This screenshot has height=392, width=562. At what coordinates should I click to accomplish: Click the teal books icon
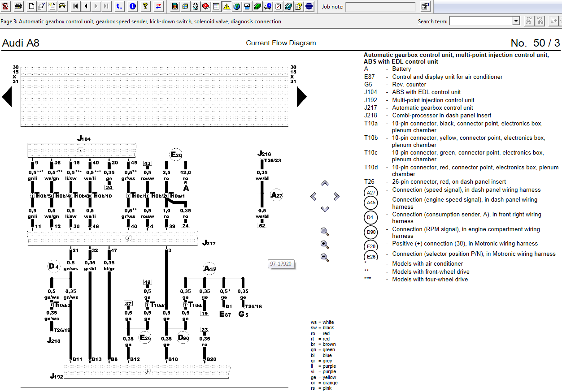[x=288, y=6]
